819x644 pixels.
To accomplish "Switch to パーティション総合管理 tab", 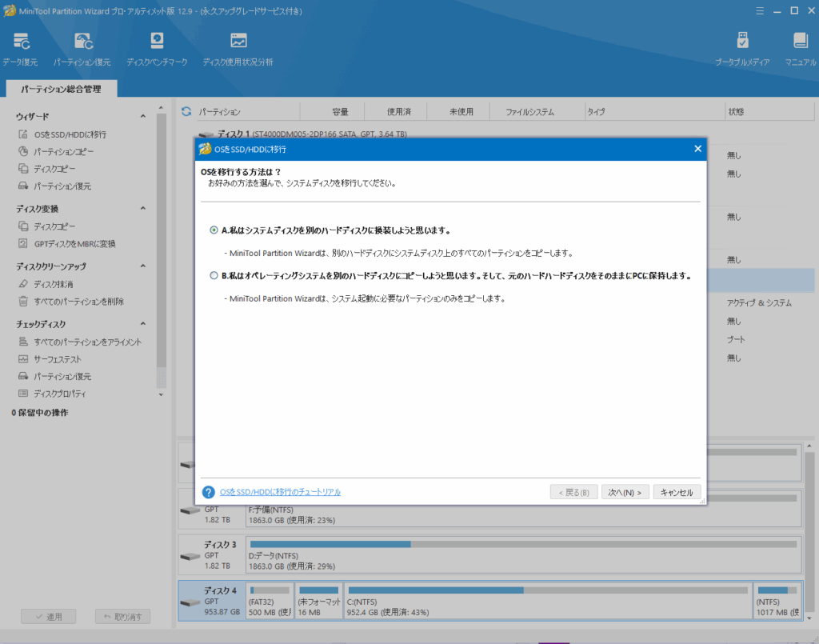I will coord(61,89).
